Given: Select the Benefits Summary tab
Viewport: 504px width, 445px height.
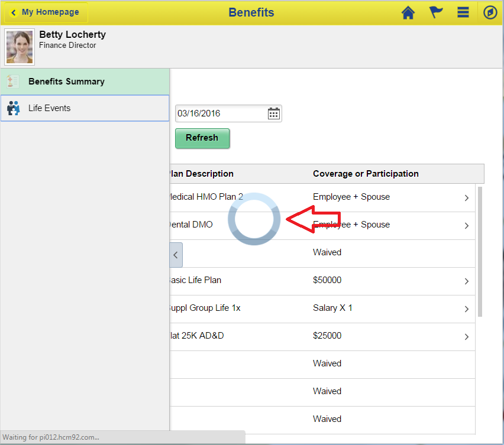Looking at the screenshot, I should (85, 82).
